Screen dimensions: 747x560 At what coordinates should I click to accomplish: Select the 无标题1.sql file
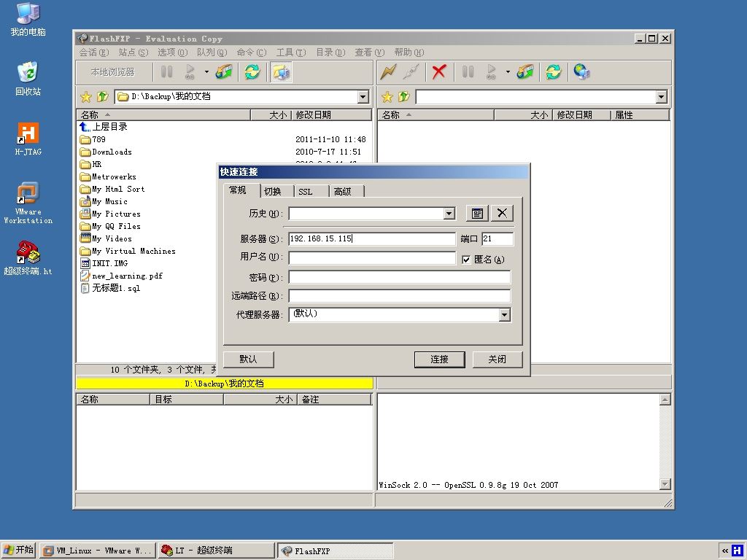click(116, 288)
